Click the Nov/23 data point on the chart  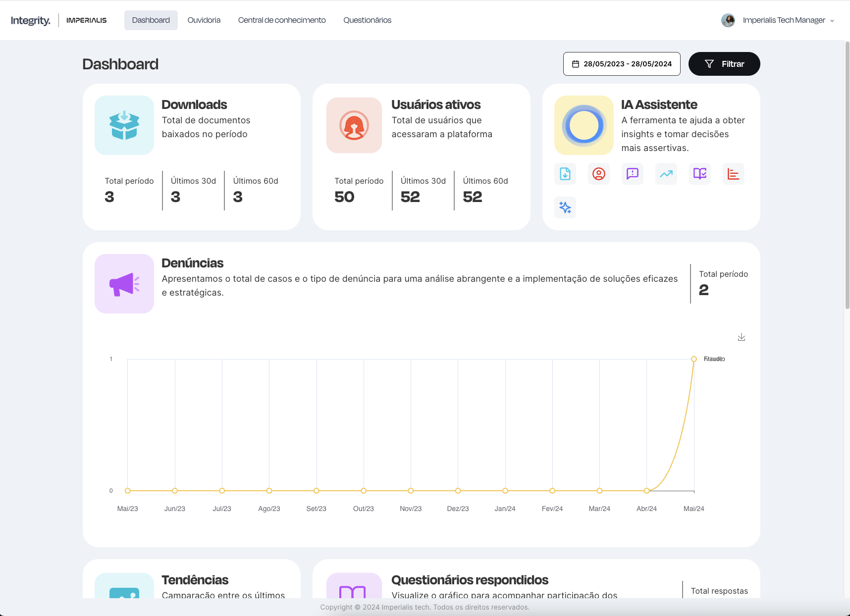click(411, 491)
